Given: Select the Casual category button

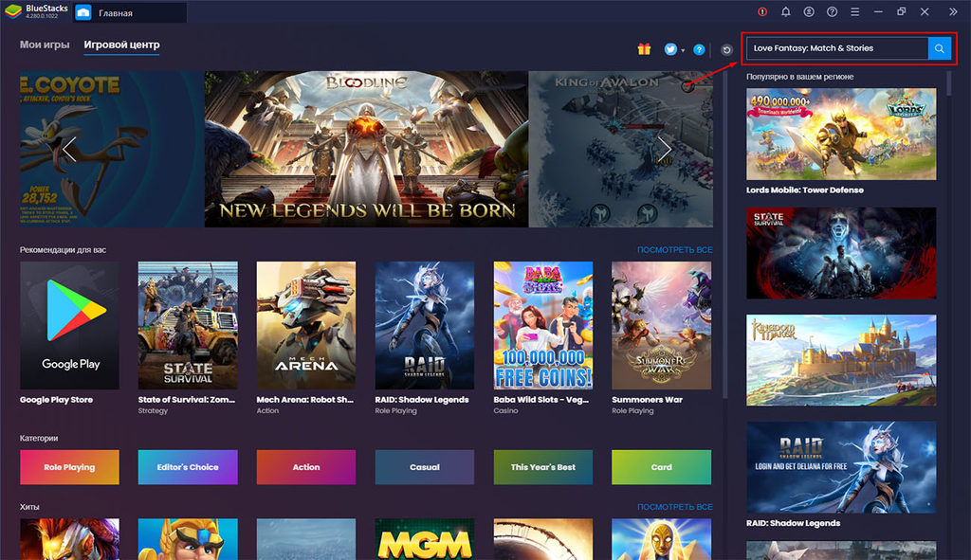Looking at the screenshot, I should click(424, 467).
